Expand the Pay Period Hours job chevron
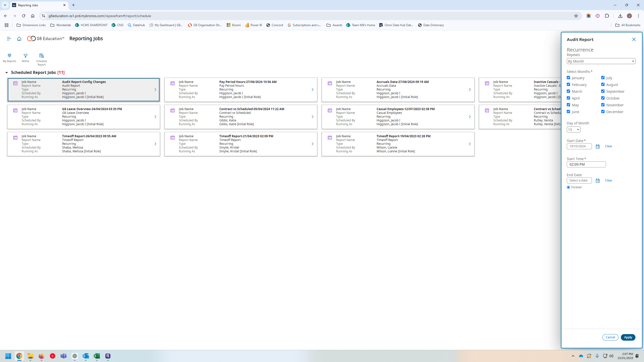This screenshot has width=644, height=362. point(312,89)
